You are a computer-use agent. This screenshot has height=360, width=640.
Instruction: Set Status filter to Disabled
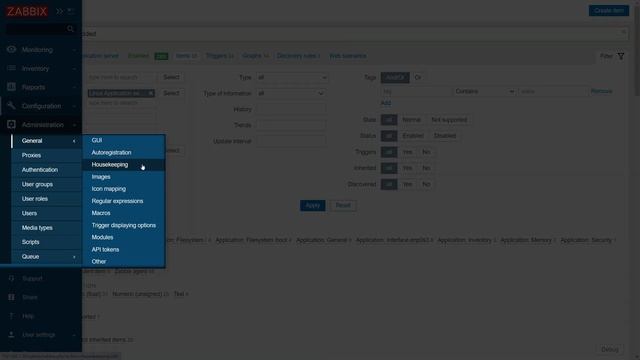[444, 136]
